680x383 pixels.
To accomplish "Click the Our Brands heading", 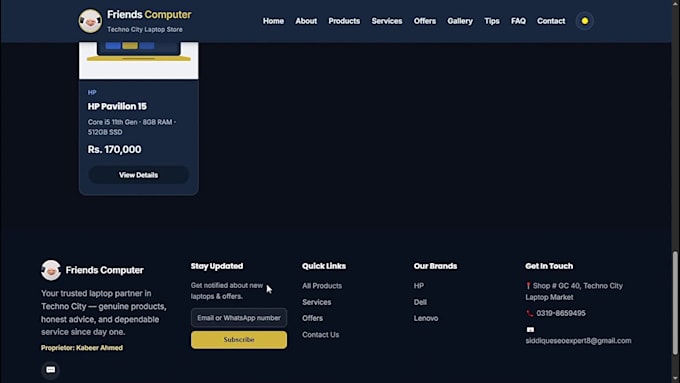I will coord(435,266).
